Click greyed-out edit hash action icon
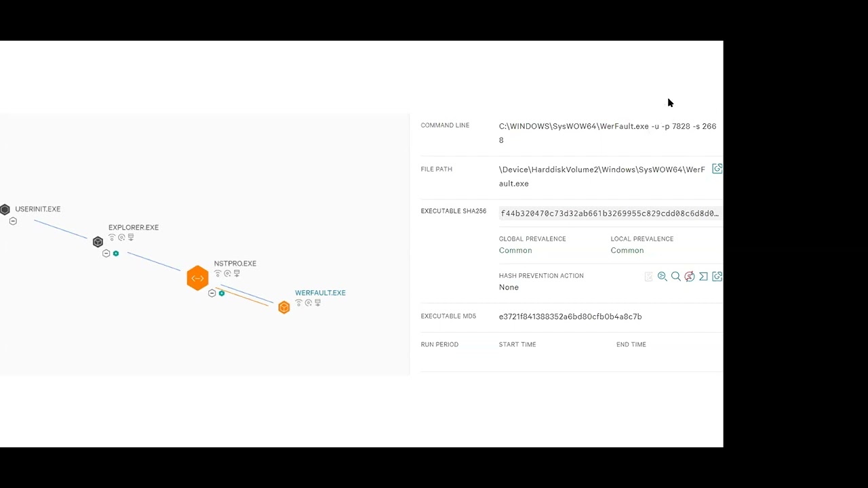Viewport: 868px width, 488px height. (x=649, y=277)
